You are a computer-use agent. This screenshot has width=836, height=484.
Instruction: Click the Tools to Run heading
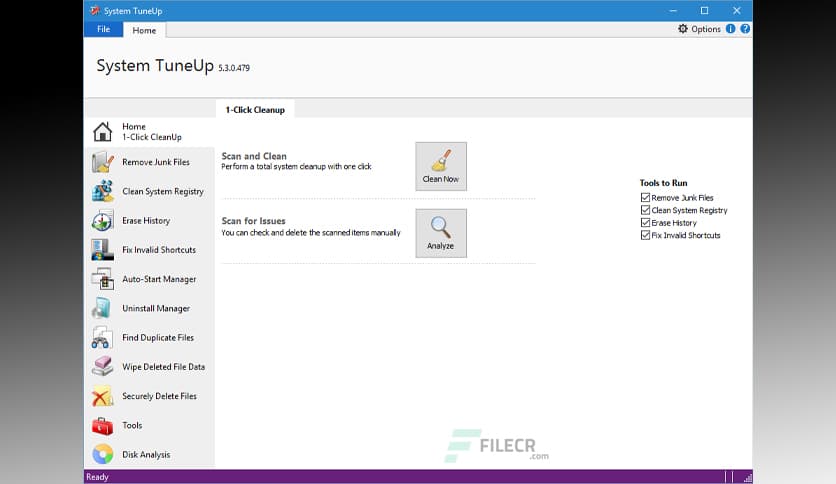[x=663, y=183]
